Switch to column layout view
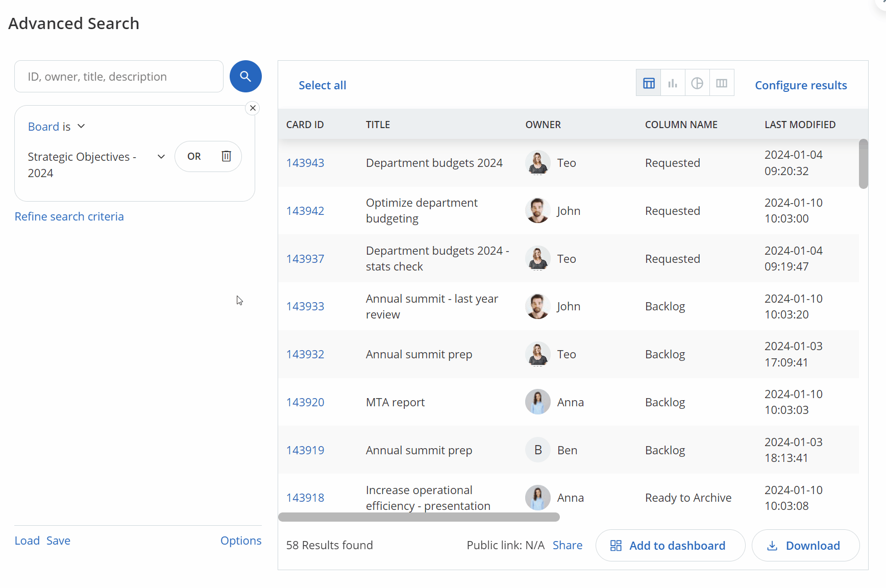Viewport: 886px width, 588px height. coord(722,82)
